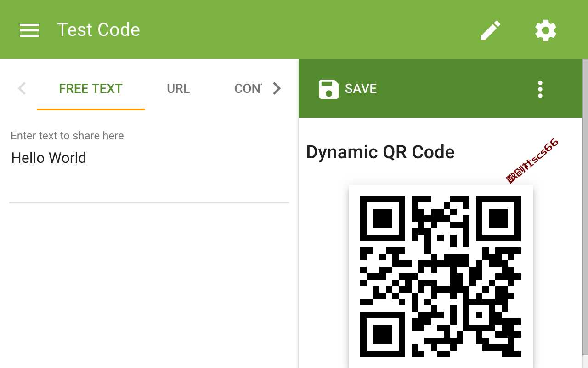Open the three-dot overflow menu
588x368 pixels.
540,89
